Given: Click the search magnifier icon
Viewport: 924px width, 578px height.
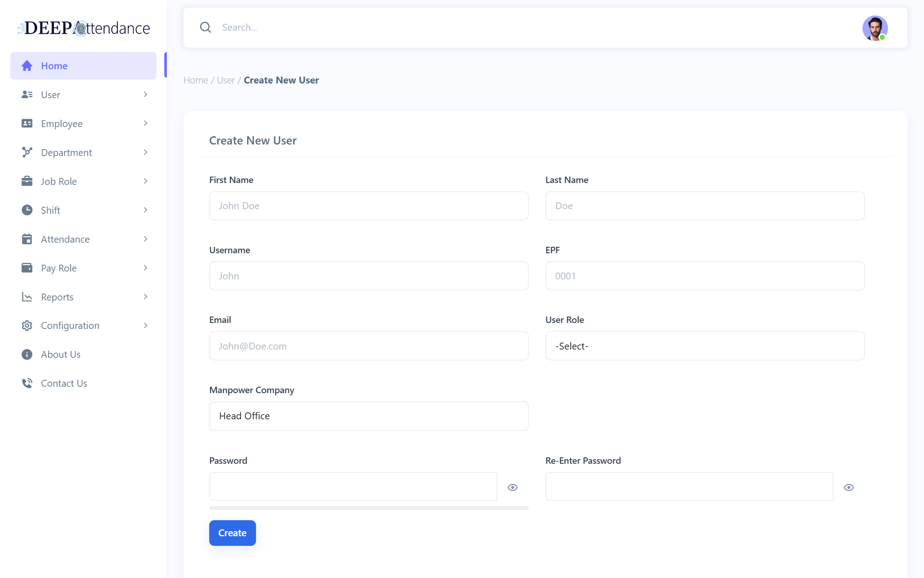Looking at the screenshot, I should pyautogui.click(x=206, y=28).
